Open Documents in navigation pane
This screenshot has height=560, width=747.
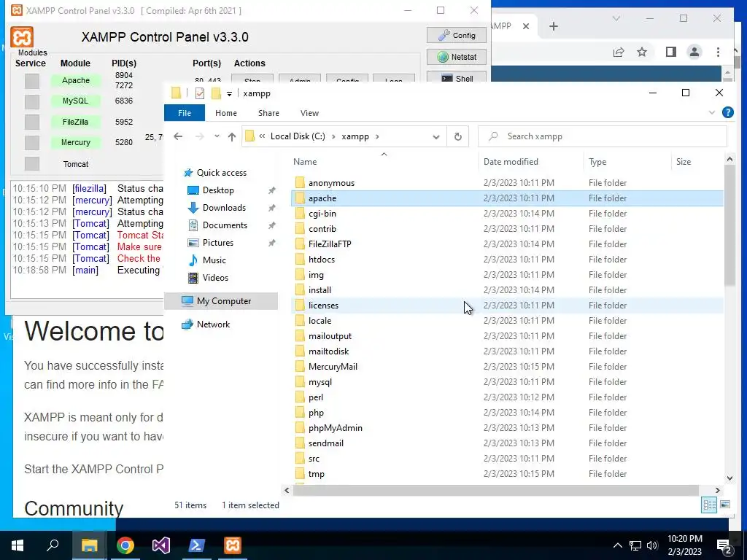pos(225,225)
